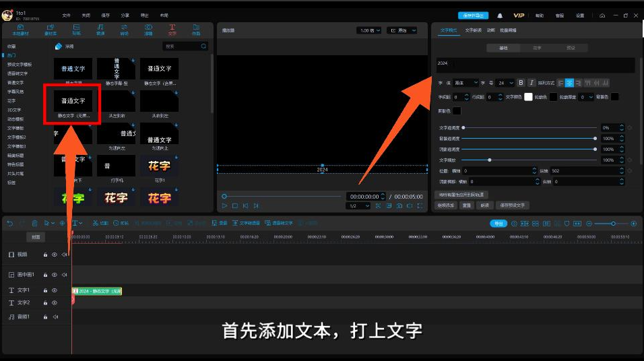Click the blue export button in title bar
644x361 pixels.
pyautogui.click(x=473, y=15)
